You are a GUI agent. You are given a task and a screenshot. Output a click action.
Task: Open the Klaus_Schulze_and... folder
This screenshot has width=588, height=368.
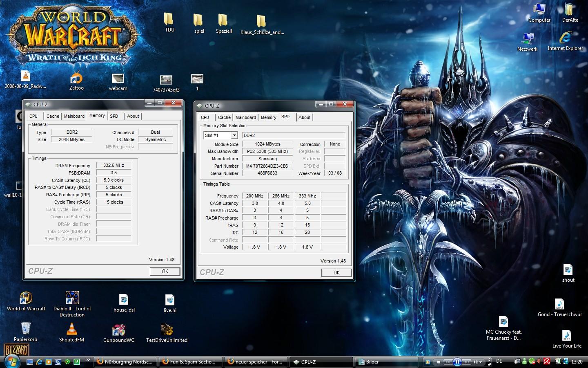(262, 25)
